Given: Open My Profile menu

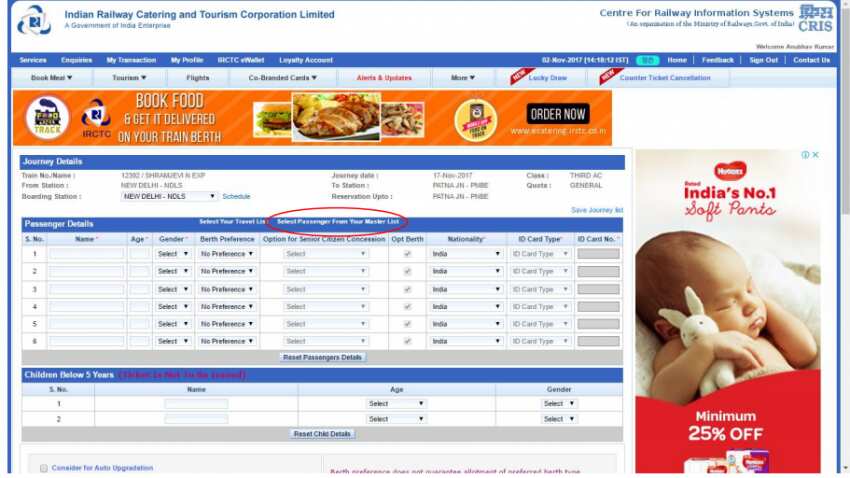Looking at the screenshot, I should (x=187, y=60).
